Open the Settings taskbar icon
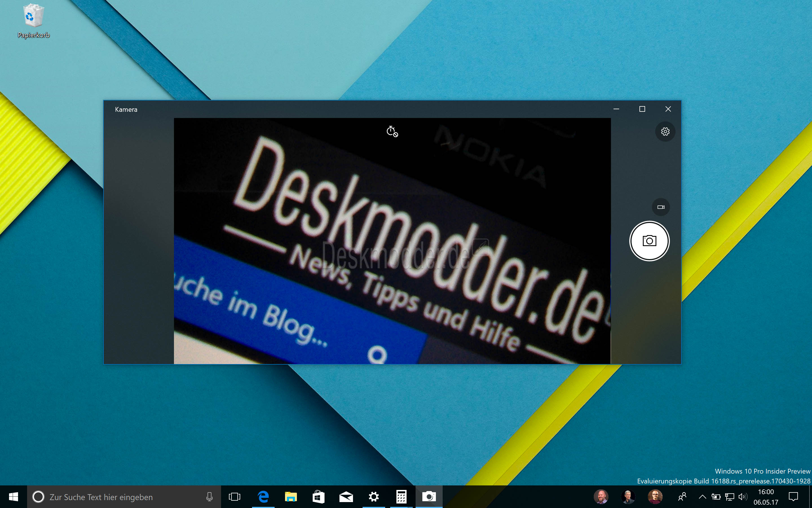 click(374, 497)
